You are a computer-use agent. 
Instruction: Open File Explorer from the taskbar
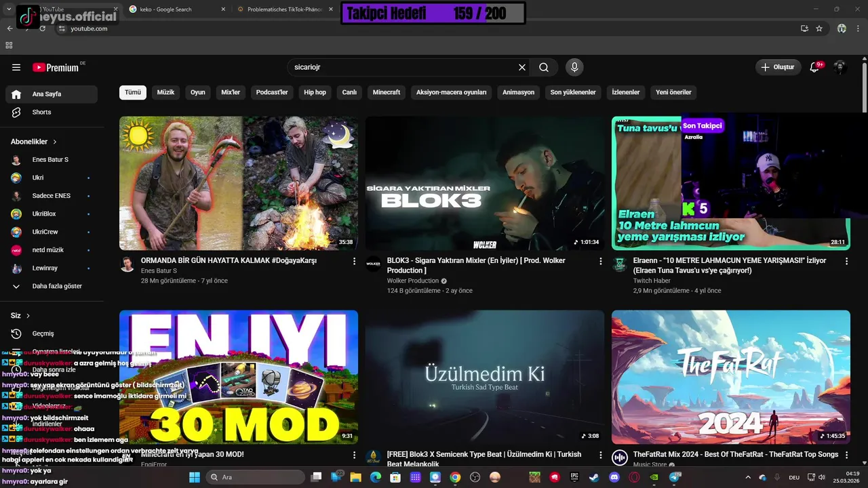pyautogui.click(x=356, y=477)
